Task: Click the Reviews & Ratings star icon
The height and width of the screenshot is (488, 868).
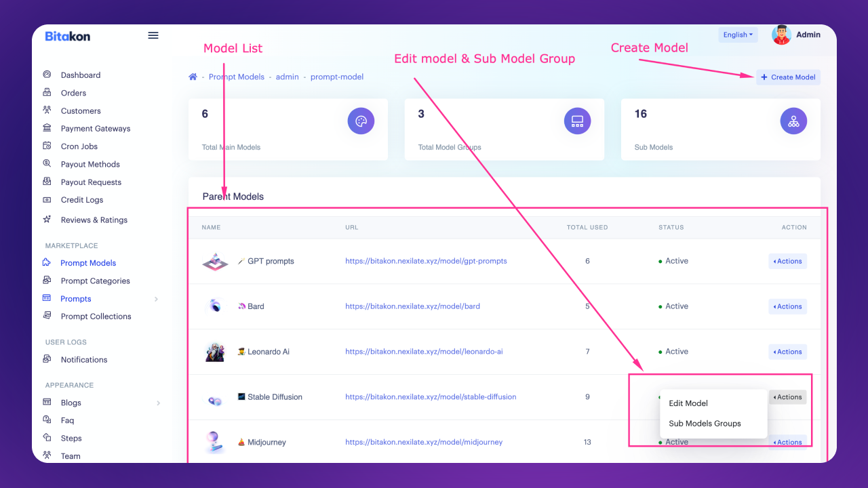Action: click(47, 219)
